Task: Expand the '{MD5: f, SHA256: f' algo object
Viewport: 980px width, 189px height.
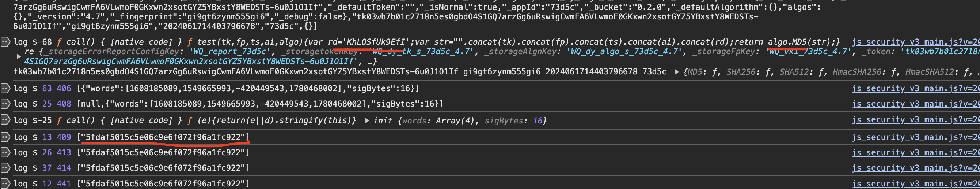Action: pos(676,72)
